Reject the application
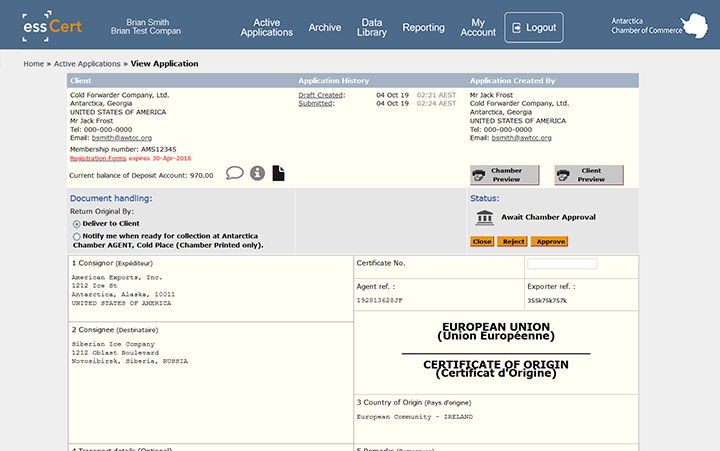Screen dimensions: 720x451 513,242
